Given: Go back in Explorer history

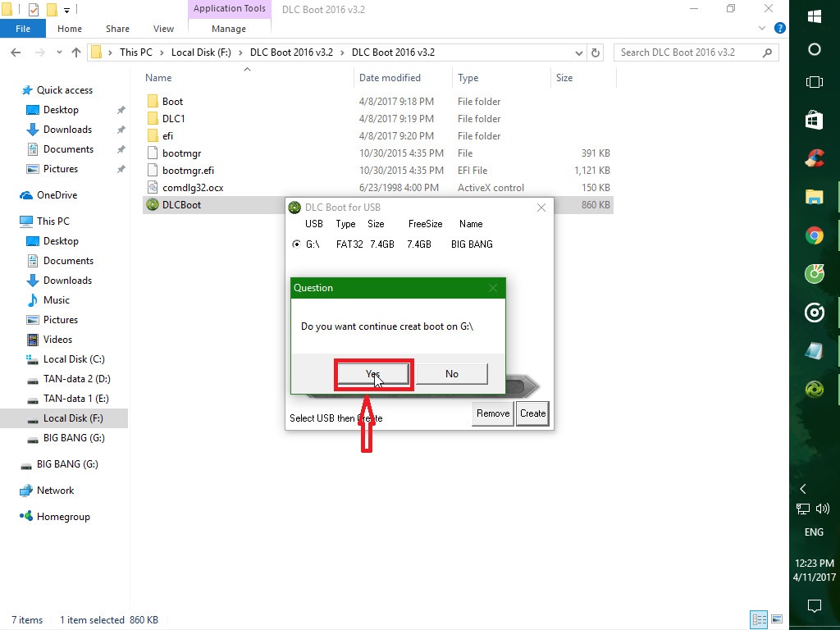Looking at the screenshot, I should click(16, 52).
